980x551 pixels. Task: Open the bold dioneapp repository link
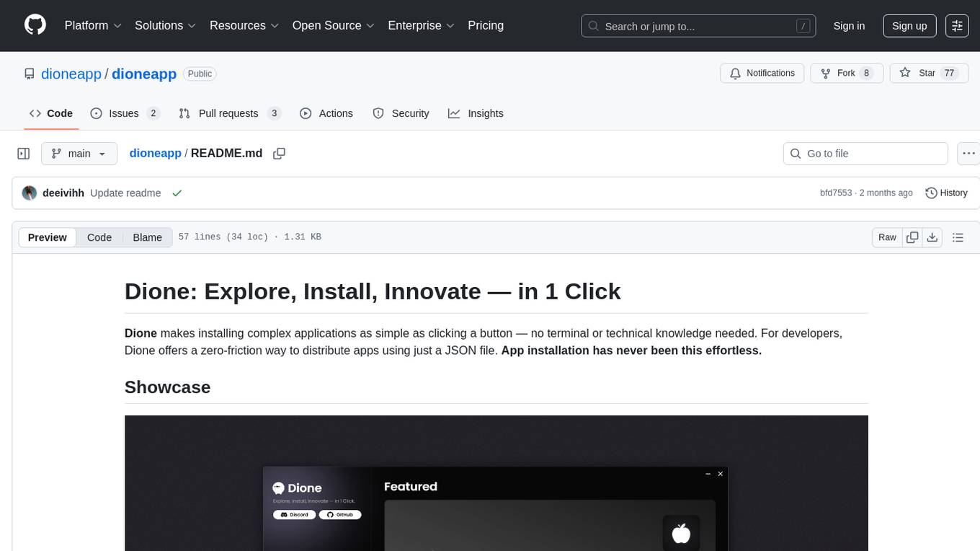pyautogui.click(x=144, y=74)
